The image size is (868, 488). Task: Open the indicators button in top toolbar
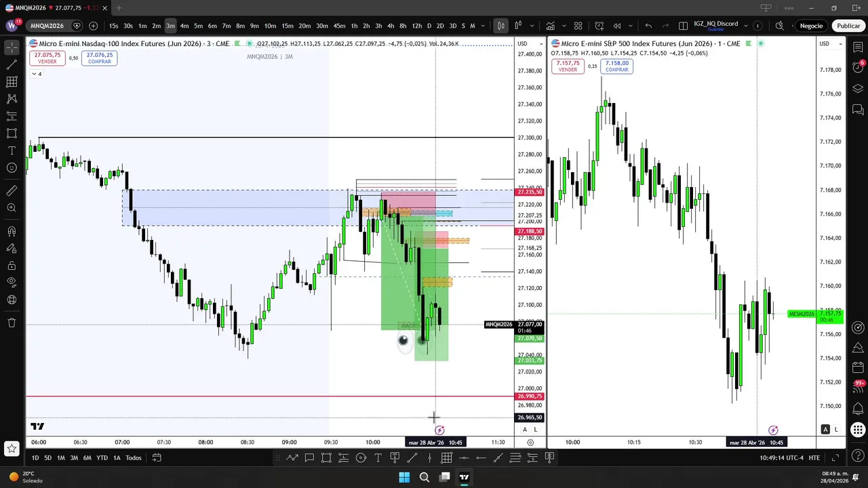click(550, 26)
